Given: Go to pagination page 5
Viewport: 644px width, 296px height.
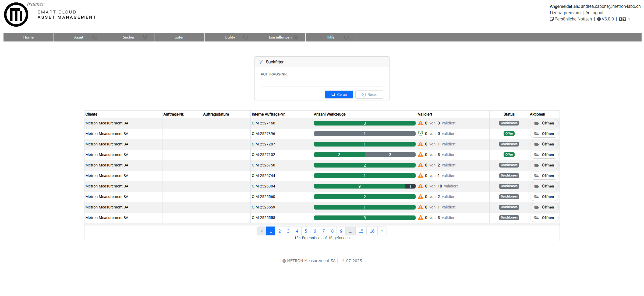Looking at the screenshot, I should click(306, 231).
